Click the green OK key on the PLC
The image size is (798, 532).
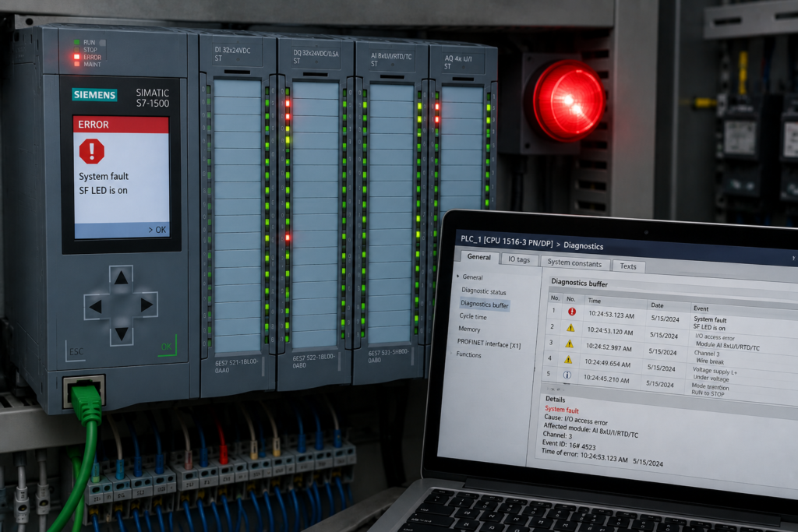click(x=167, y=347)
